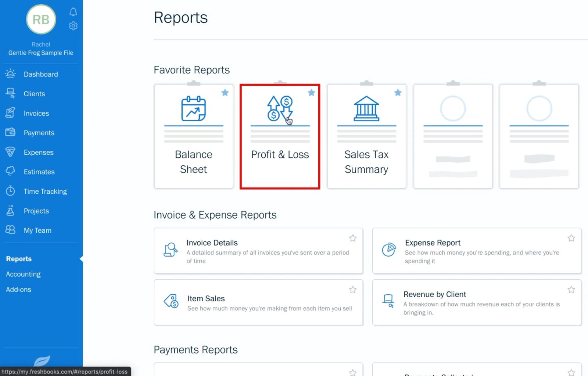This screenshot has height=376, width=588.
Task: Open Time Tracking via the stopwatch icon
Action: coord(11,191)
